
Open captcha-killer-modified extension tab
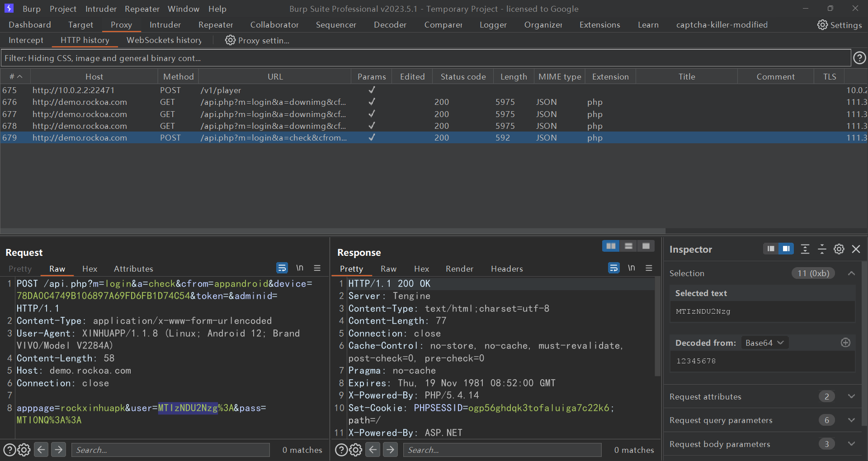click(x=722, y=25)
